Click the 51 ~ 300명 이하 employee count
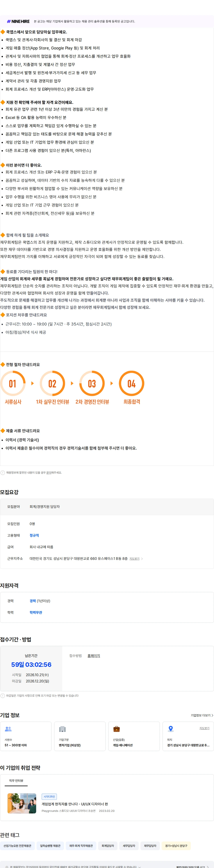This screenshot has width=214, height=868. (16, 745)
